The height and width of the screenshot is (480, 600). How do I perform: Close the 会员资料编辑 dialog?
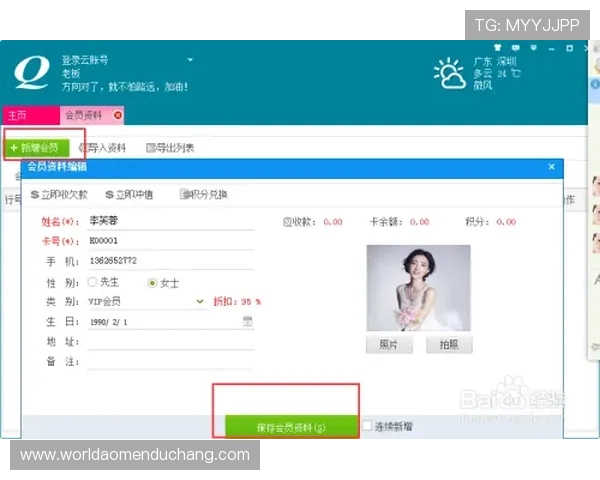tap(551, 167)
